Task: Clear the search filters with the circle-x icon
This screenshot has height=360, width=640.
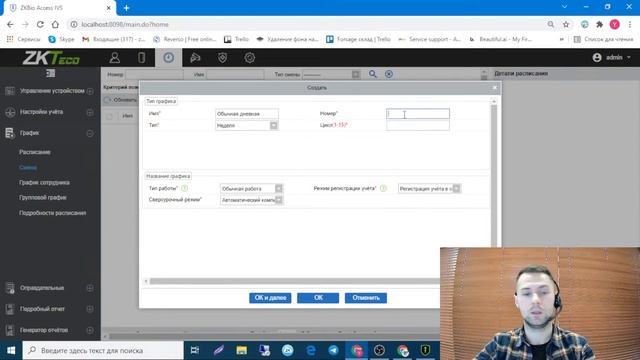Action: (389, 74)
